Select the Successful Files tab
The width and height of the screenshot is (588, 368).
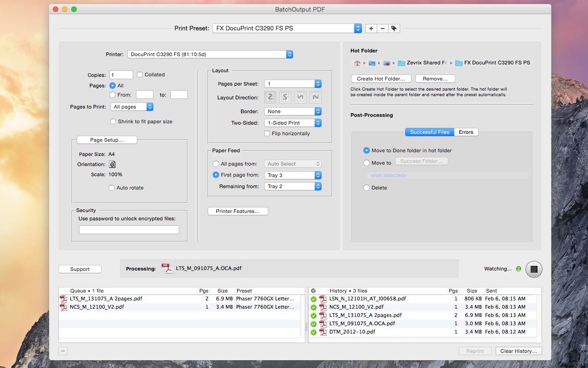pos(430,132)
